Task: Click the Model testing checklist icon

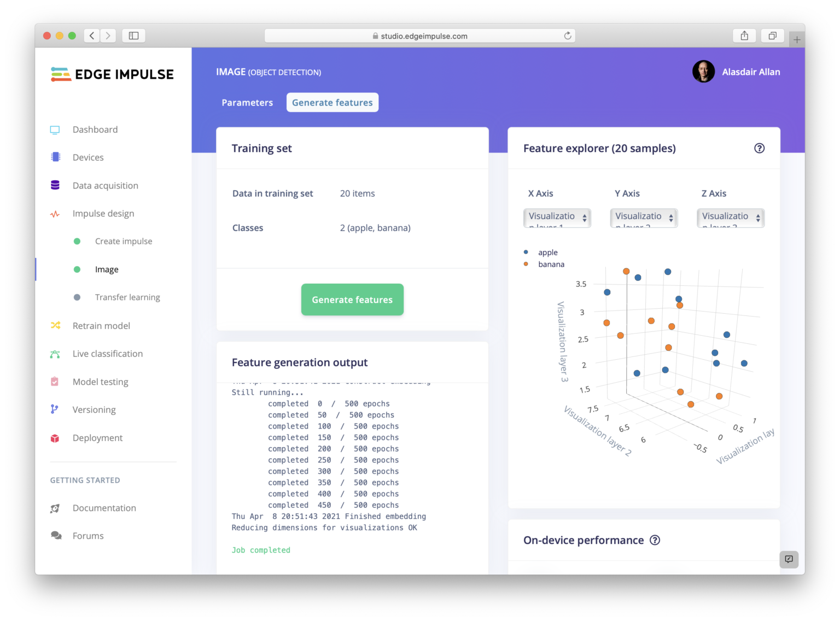Action: click(55, 382)
